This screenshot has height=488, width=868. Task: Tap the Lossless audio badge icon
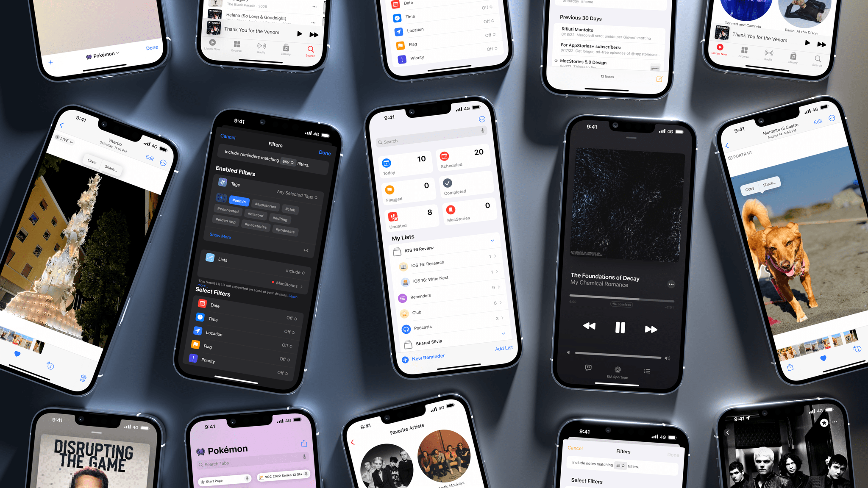[620, 305]
